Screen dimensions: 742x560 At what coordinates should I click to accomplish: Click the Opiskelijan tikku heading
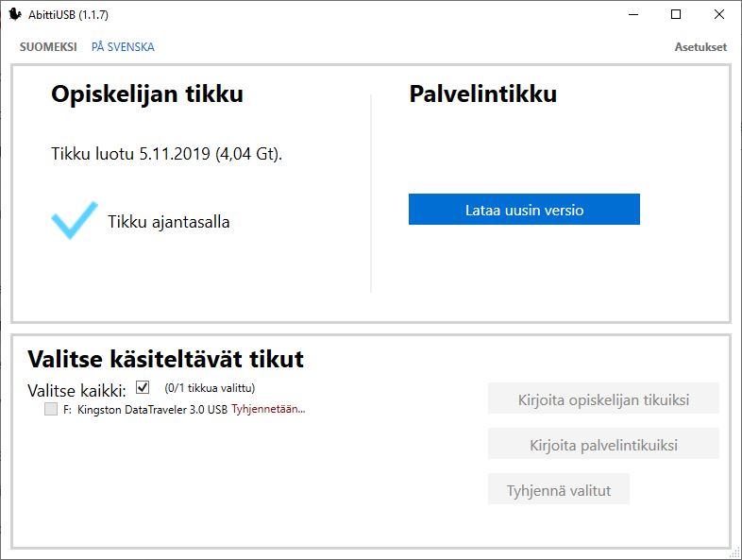coord(147,94)
